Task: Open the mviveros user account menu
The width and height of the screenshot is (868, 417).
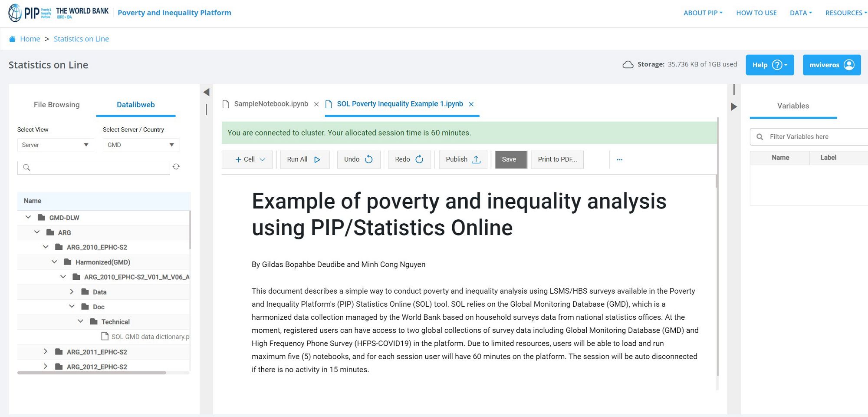Action: point(832,64)
